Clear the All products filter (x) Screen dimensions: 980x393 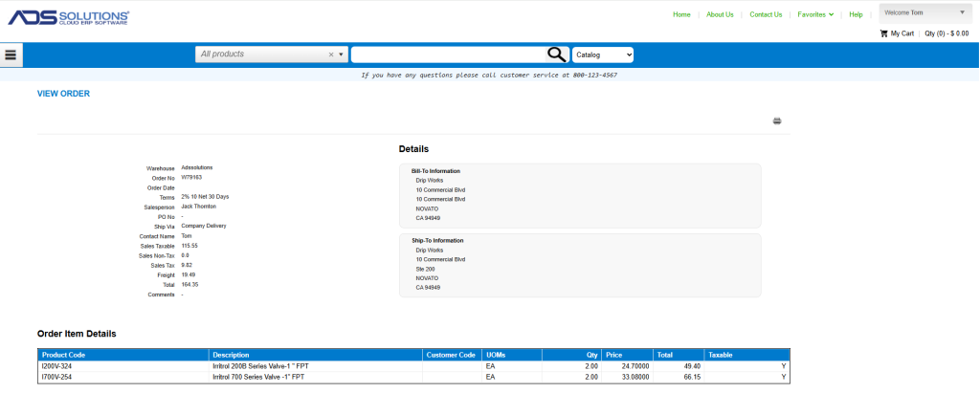pyautogui.click(x=331, y=55)
